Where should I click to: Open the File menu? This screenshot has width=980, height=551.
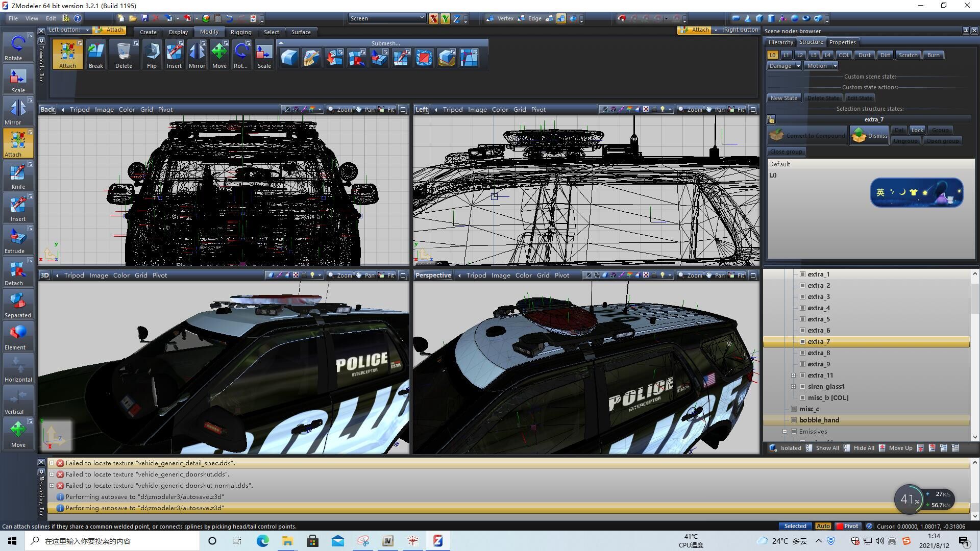13,18
